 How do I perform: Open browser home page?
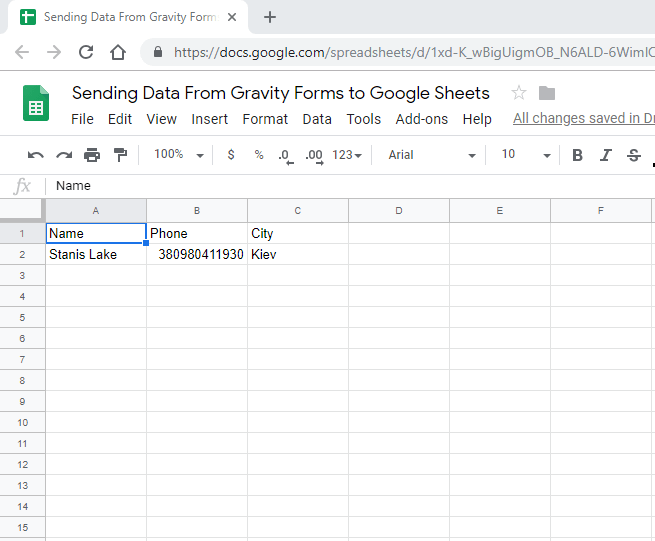(x=118, y=52)
